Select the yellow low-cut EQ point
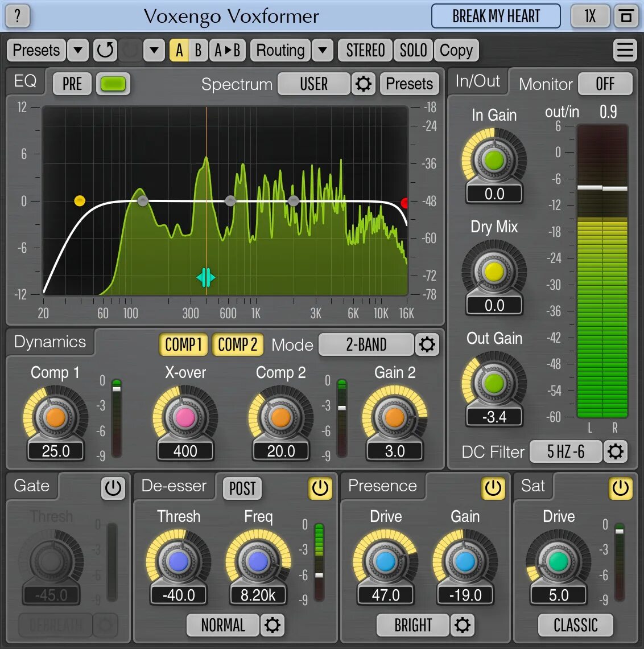 (x=80, y=201)
